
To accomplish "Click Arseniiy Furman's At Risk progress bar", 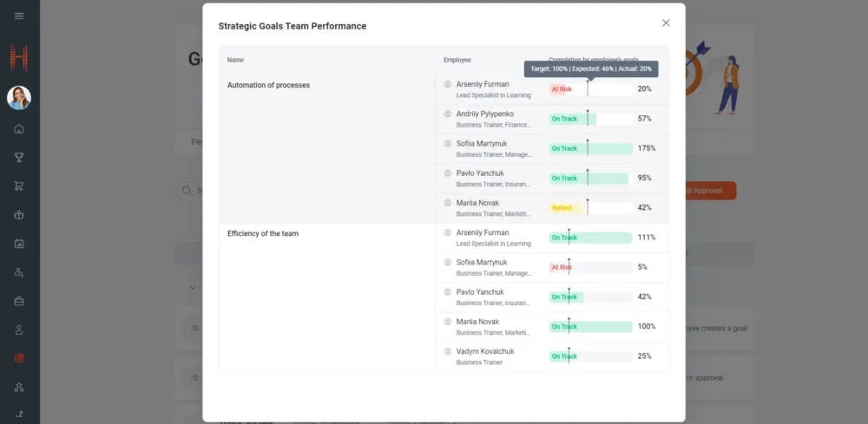I will pyautogui.click(x=590, y=89).
